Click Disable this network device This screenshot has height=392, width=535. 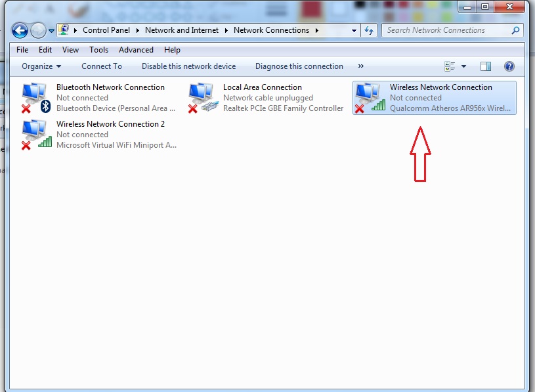point(188,66)
